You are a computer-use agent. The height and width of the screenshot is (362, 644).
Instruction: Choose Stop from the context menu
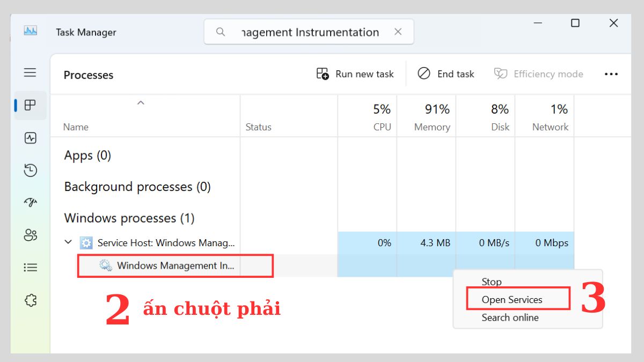(x=491, y=282)
